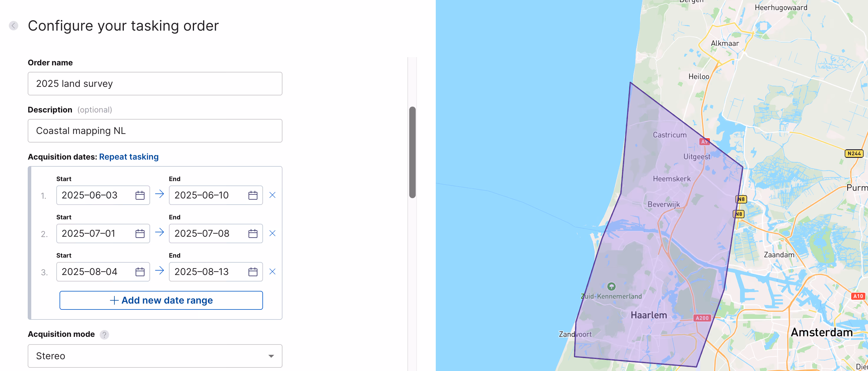Click the Heemskerk label on the map
The width and height of the screenshot is (868, 371).
(x=672, y=179)
